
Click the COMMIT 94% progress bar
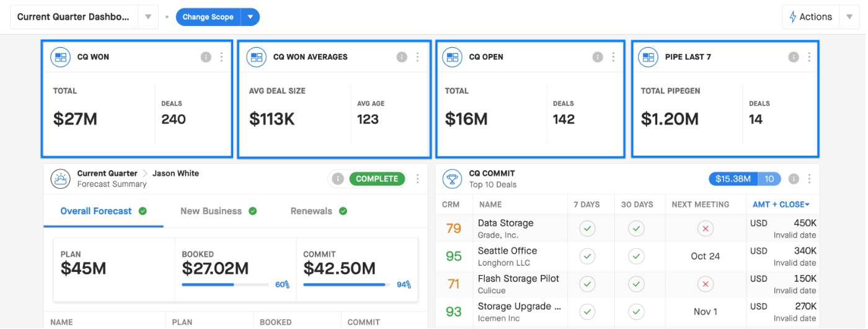348,285
